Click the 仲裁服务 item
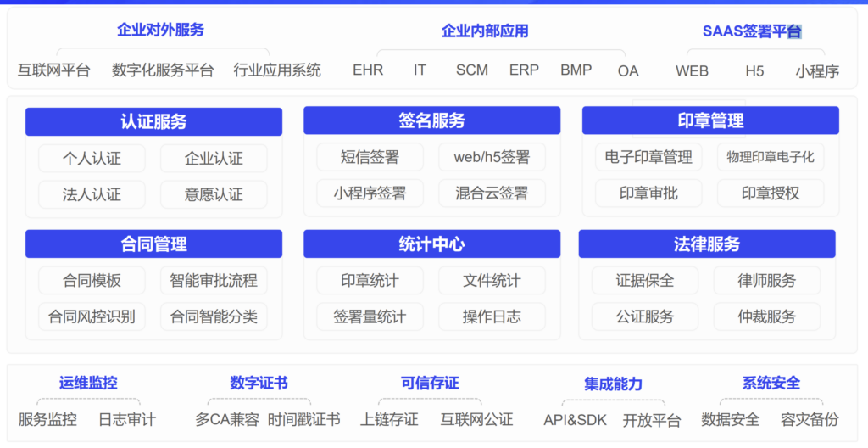Image resolution: width=868 pixels, height=448 pixels. coord(767,317)
